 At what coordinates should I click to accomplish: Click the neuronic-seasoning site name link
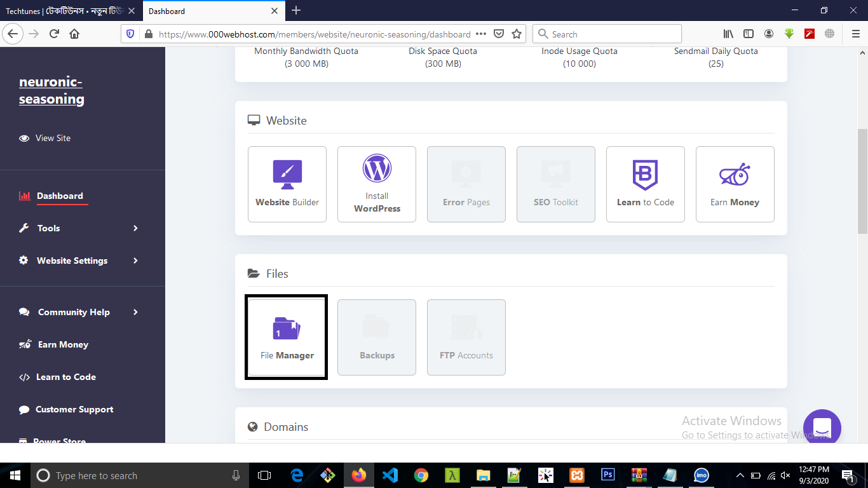click(51, 90)
